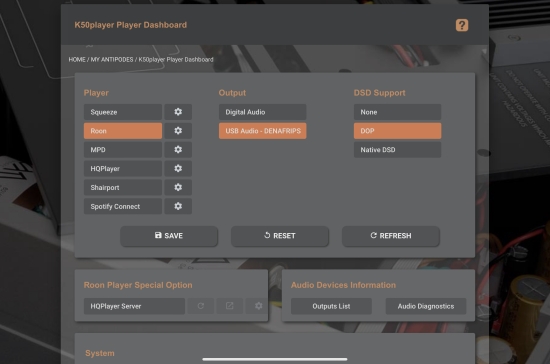Select HQPlayer as the player
550x364 pixels.
tap(123, 169)
